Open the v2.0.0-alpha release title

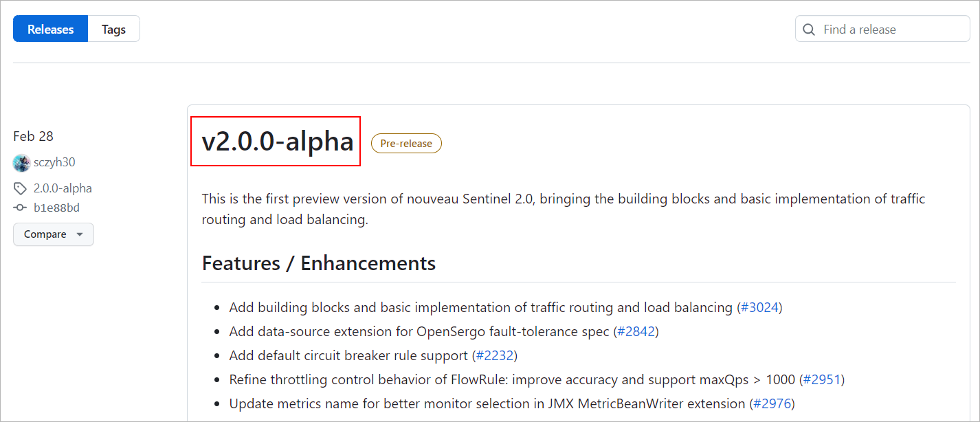click(277, 141)
